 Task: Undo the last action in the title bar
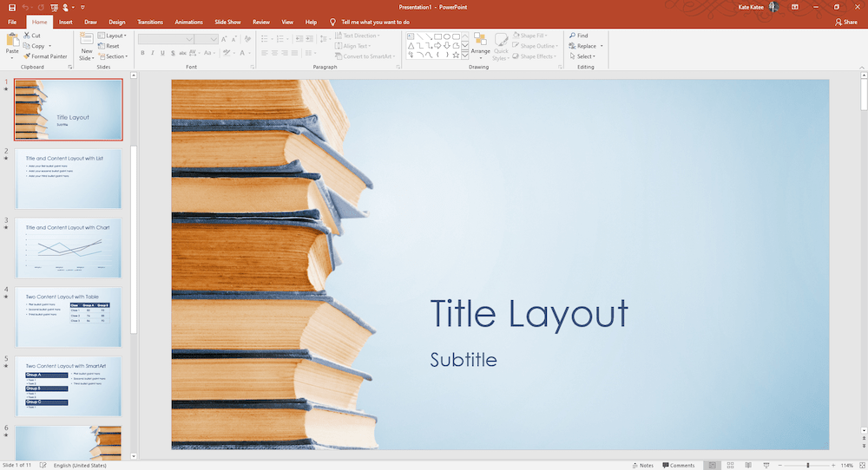coord(25,8)
